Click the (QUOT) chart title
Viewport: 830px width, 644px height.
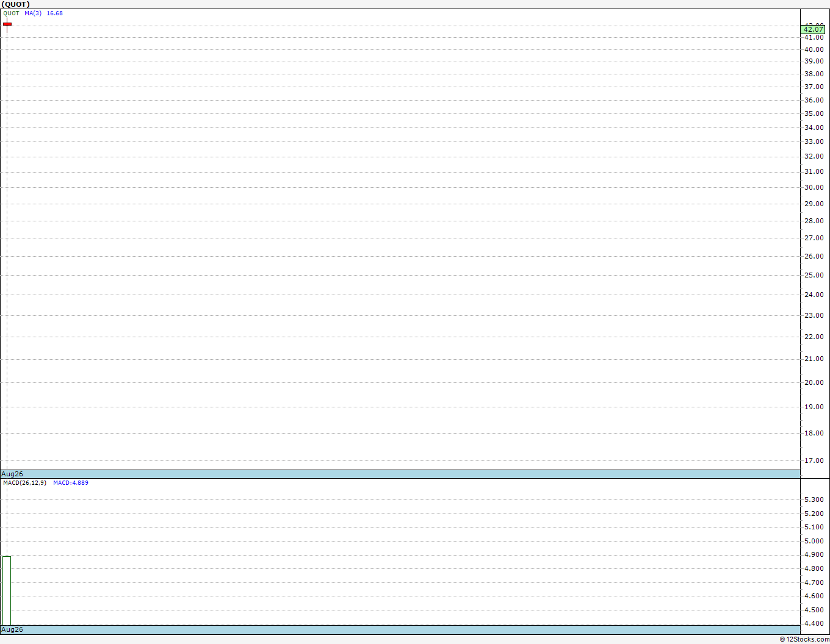click(15, 4)
